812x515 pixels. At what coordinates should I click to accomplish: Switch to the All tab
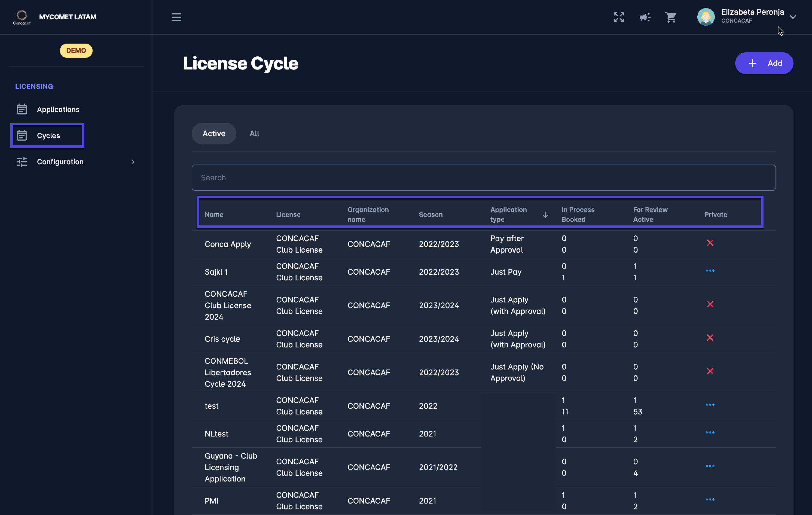[254, 134]
